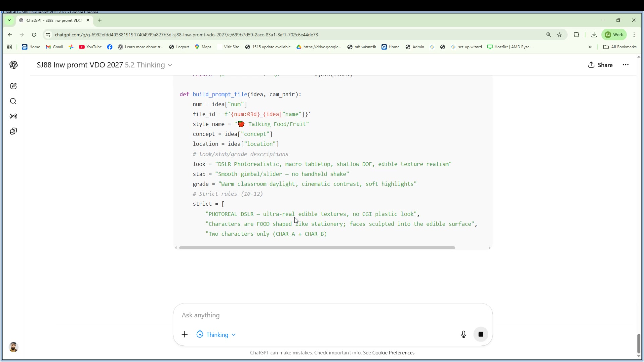The image size is (644, 362).
Task: Click the profile picture at bottom left
Action: 13,347
